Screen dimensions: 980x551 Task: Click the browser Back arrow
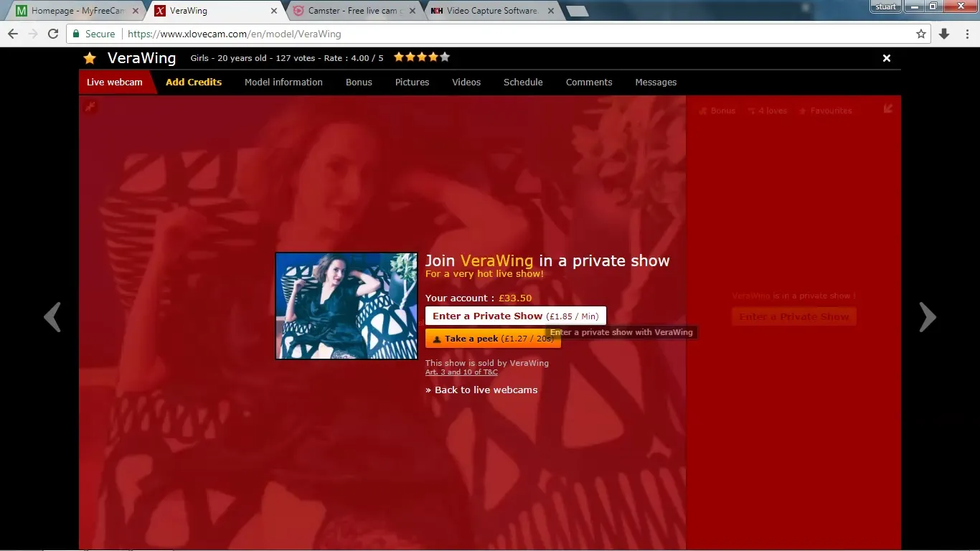(13, 34)
